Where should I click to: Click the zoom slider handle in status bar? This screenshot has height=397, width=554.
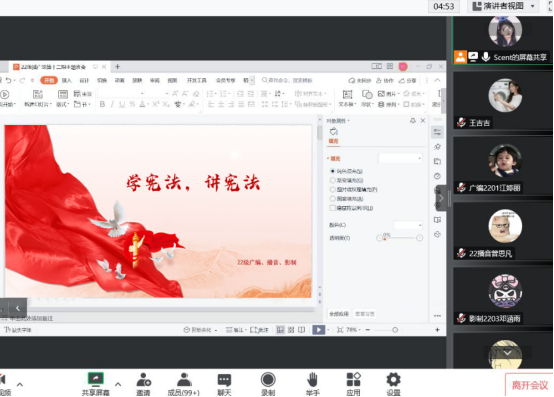click(x=395, y=330)
